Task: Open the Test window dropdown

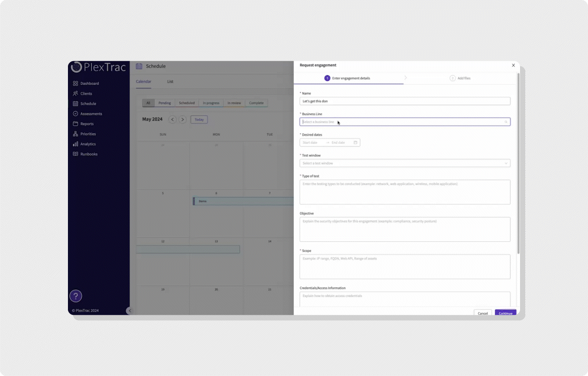Action: 405,163
